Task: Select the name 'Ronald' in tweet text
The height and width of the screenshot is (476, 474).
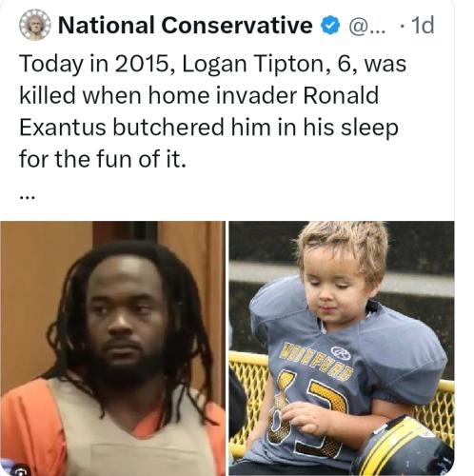Action: point(341,95)
